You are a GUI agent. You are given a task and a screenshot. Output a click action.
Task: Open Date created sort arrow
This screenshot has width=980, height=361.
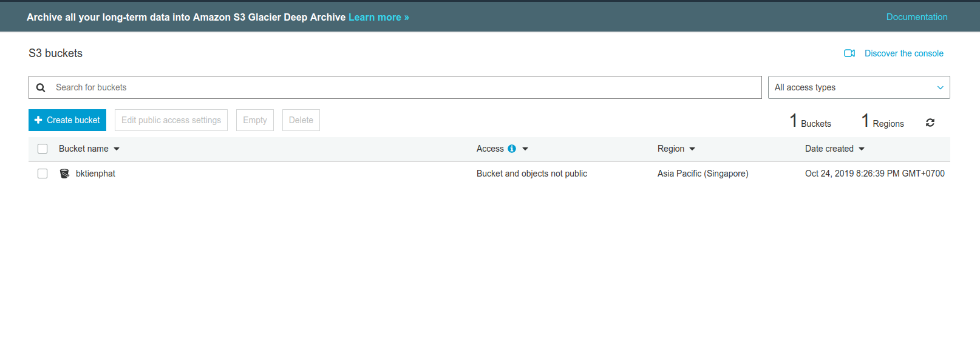(862, 149)
